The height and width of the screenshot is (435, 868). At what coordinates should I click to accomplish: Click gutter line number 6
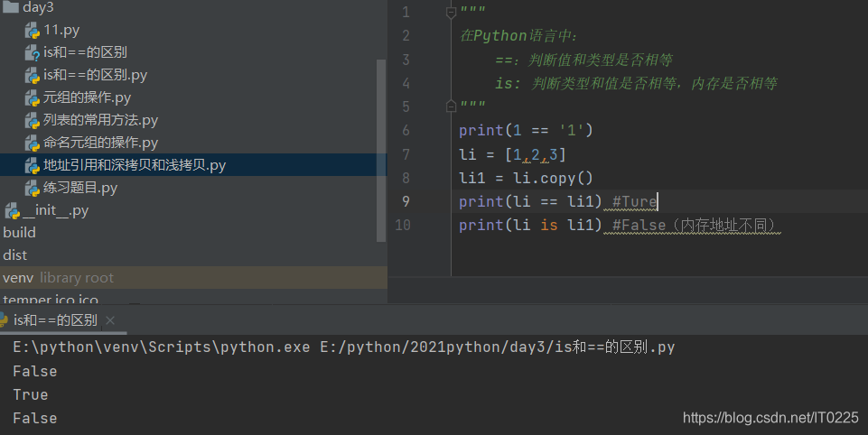pos(406,131)
